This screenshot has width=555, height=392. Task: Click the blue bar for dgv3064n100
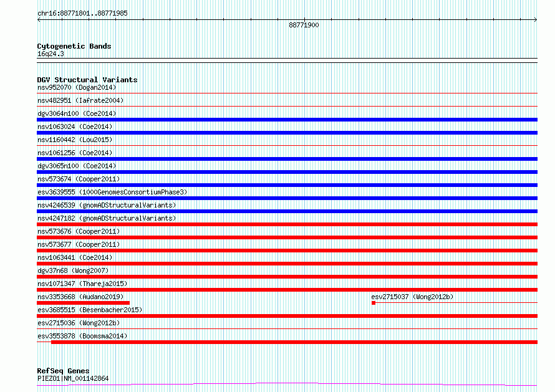287,120
